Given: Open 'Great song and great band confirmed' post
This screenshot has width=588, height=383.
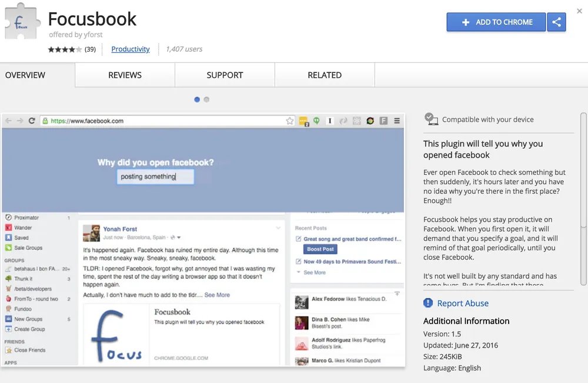Looking at the screenshot, I should pos(352,239).
